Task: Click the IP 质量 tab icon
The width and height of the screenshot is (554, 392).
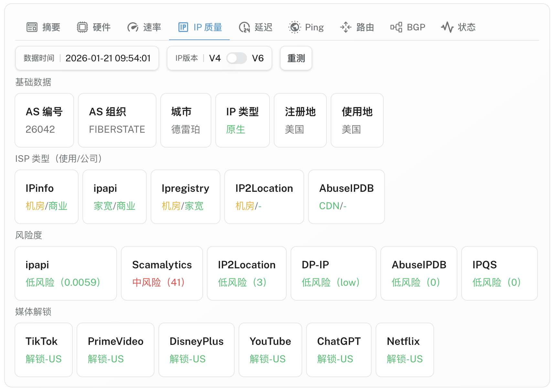Action: pos(183,27)
